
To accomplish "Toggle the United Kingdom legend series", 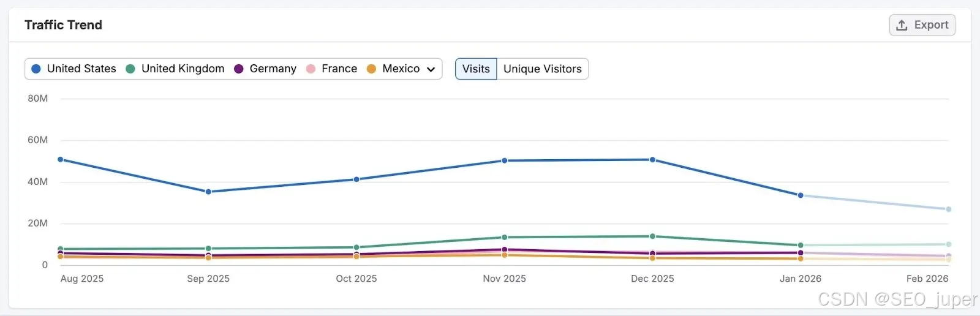I will pos(175,69).
